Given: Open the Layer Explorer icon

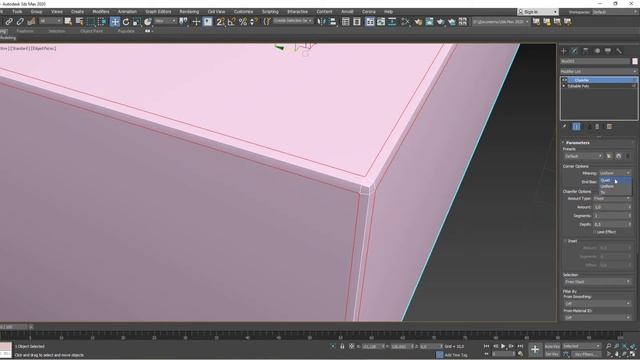Looking at the screenshot, I should [x=357, y=22].
